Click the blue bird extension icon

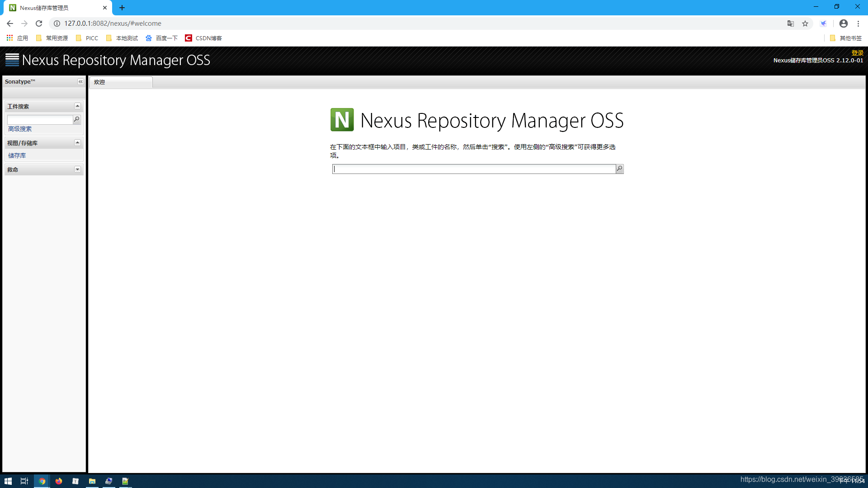[824, 23]
